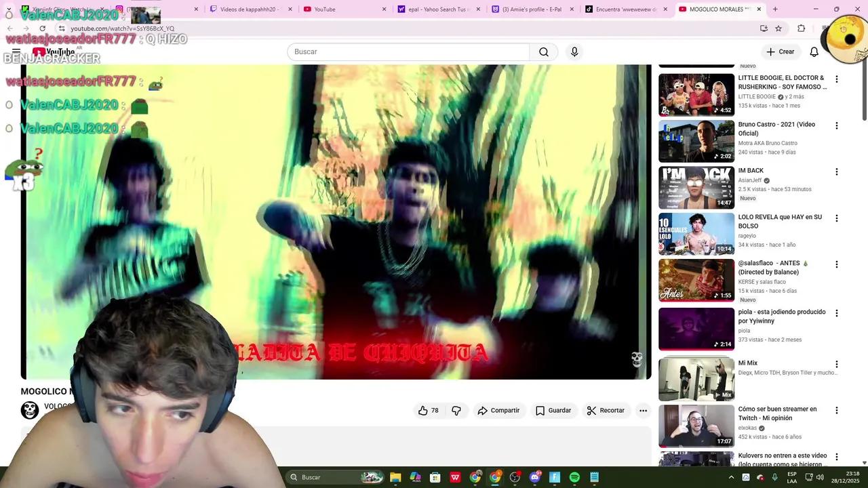Open Cómo ser buen streamer en Twitch title
868x488 pixels.
(x=777, y=413)
